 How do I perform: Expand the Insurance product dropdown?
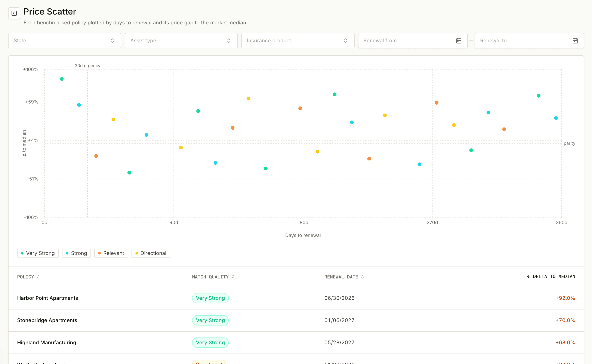(x=297, y=41)
